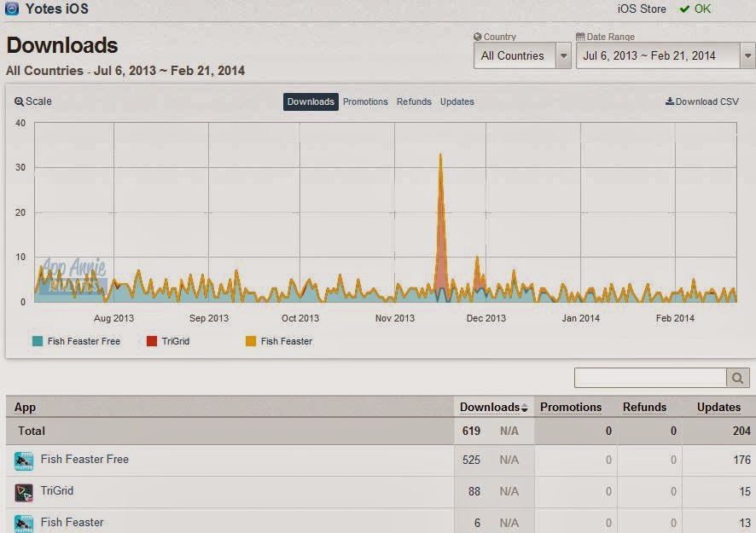Click the Scale magnifier icon

coord(19,101)
